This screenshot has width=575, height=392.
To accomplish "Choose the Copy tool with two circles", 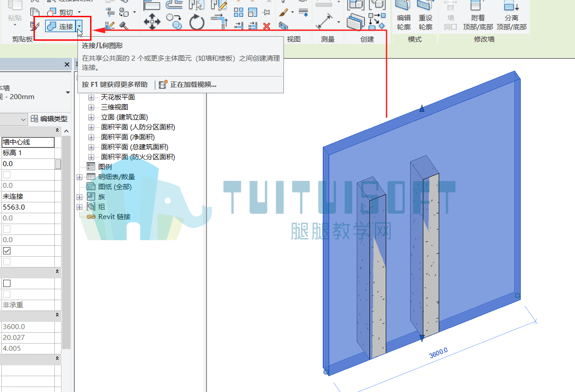I will click(174, 21).
